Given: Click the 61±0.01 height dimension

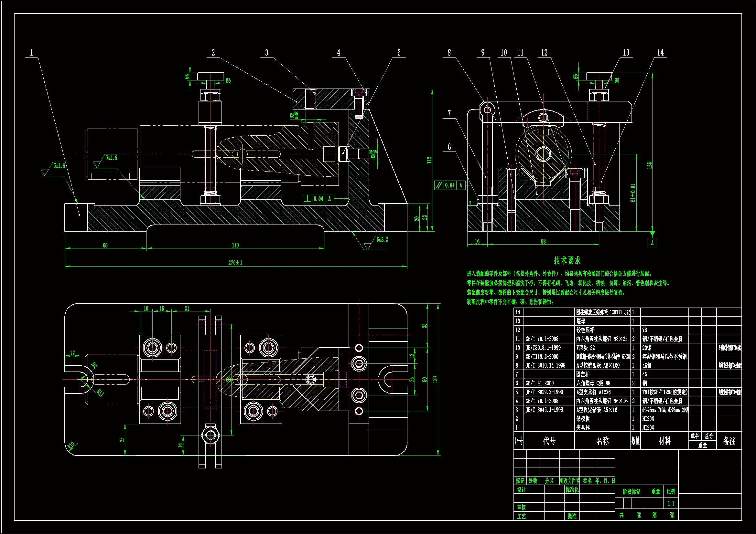Looking at the screenshot, I should (633, 193).
